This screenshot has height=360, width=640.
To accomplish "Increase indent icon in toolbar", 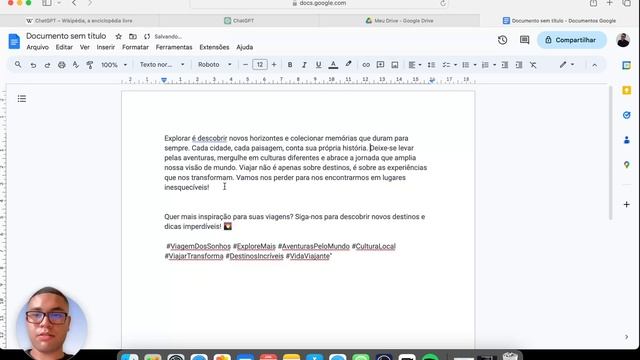I will (519, 65).
